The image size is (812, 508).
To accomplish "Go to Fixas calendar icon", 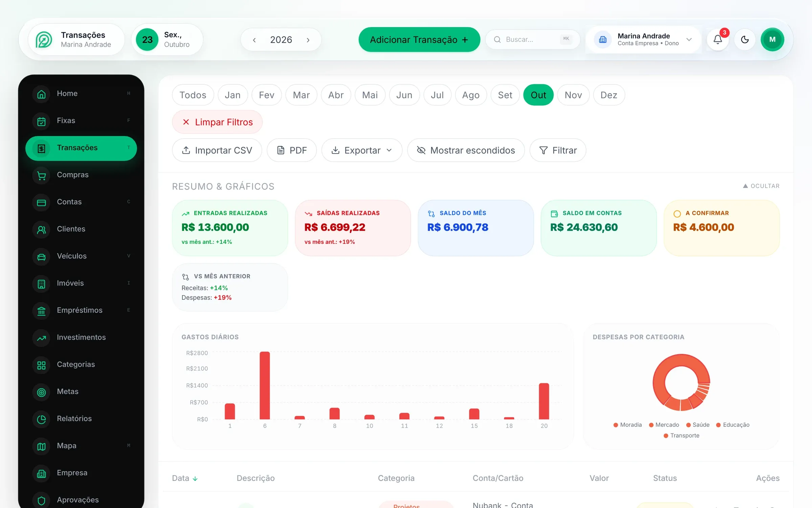I will tap(41, 121).
